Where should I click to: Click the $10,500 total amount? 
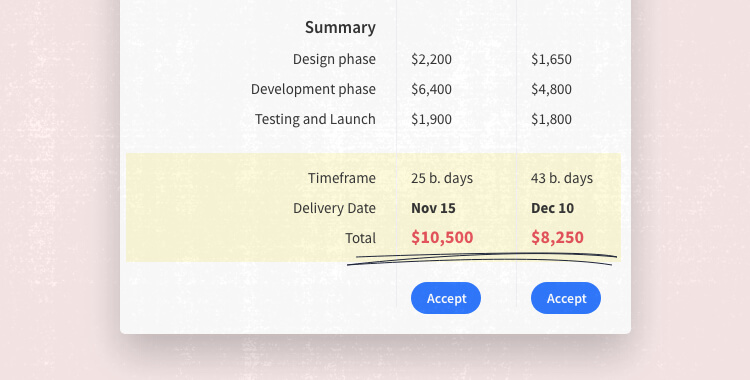(442, 237)
